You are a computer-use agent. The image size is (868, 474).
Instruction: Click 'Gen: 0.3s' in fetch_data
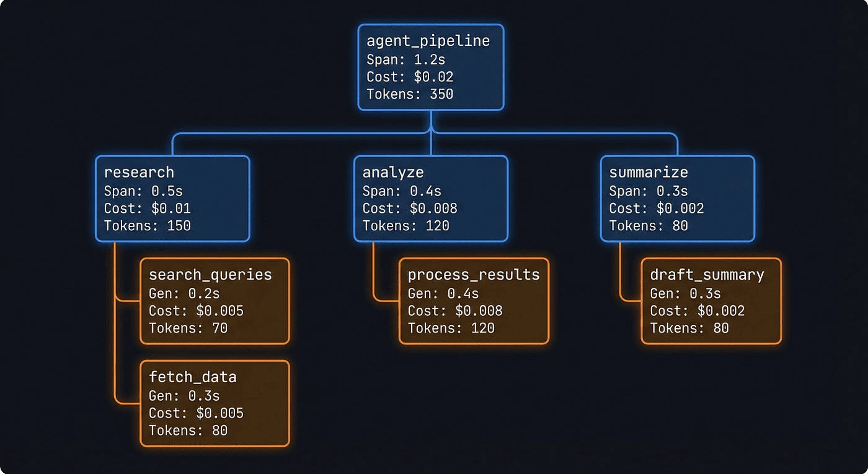click(184, 395)
